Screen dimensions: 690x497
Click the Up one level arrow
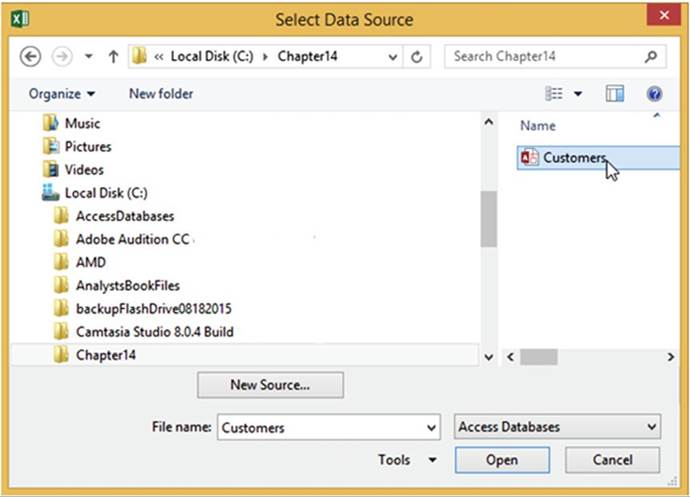pos(113,57)
